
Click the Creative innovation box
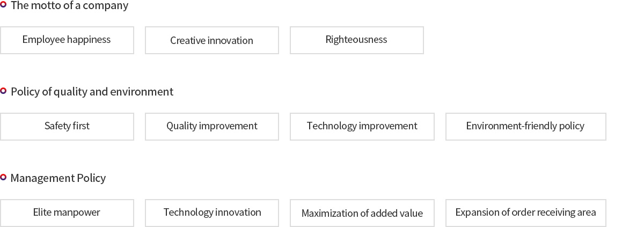(x=212, y=40)
